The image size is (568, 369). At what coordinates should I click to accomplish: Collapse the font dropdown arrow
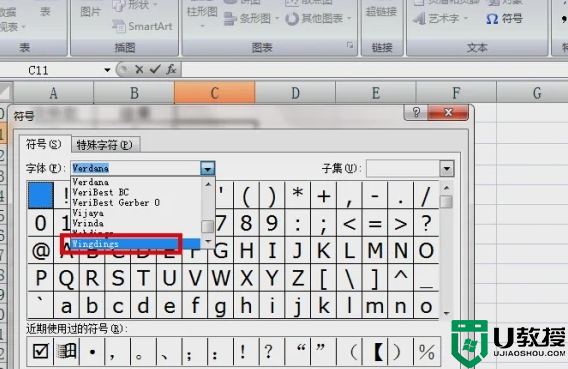click(208, 168)
